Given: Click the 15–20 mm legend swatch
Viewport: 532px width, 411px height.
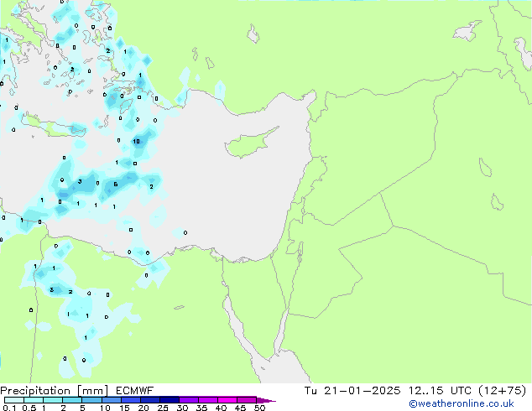Looking at the screenshot, I should tap(131, 400).
